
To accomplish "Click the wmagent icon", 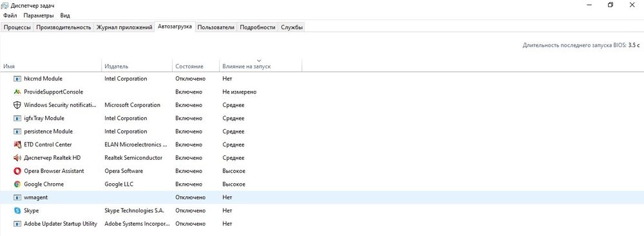I will click(17, 197).
